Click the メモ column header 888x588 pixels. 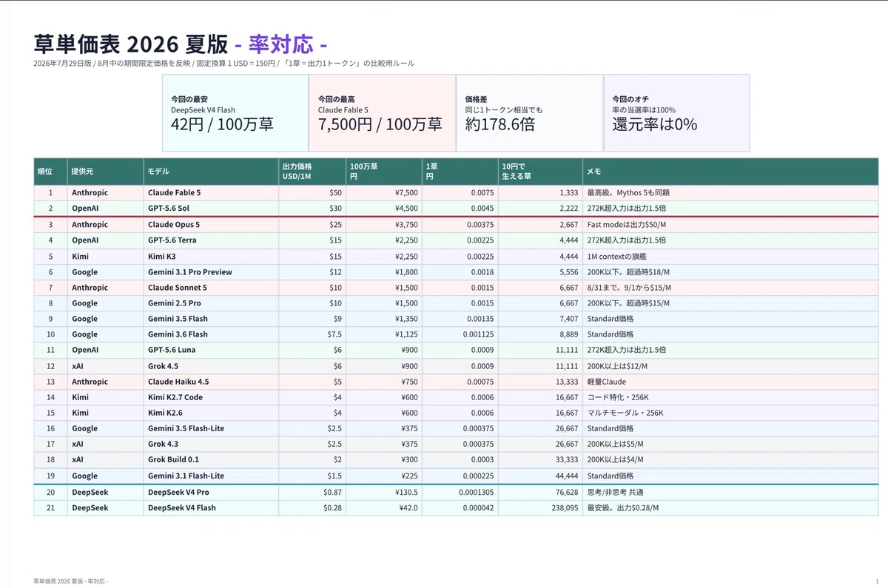point(730,171)
